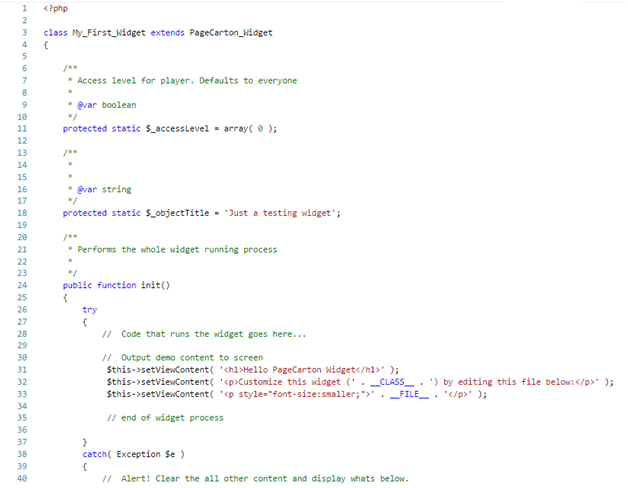Click the opening brace on line 4
This screenshot has width=628, height=488.
(46, 45)
